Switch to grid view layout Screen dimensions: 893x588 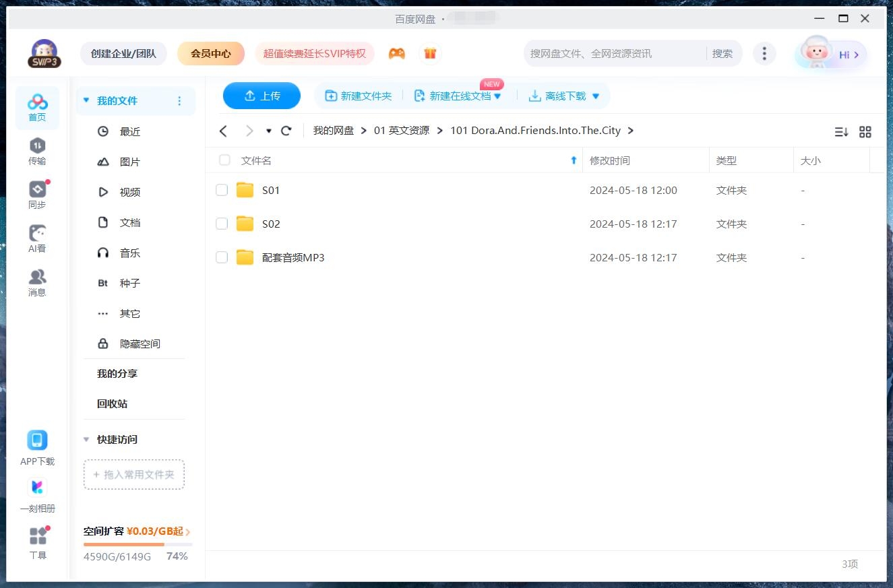[865, 132]
